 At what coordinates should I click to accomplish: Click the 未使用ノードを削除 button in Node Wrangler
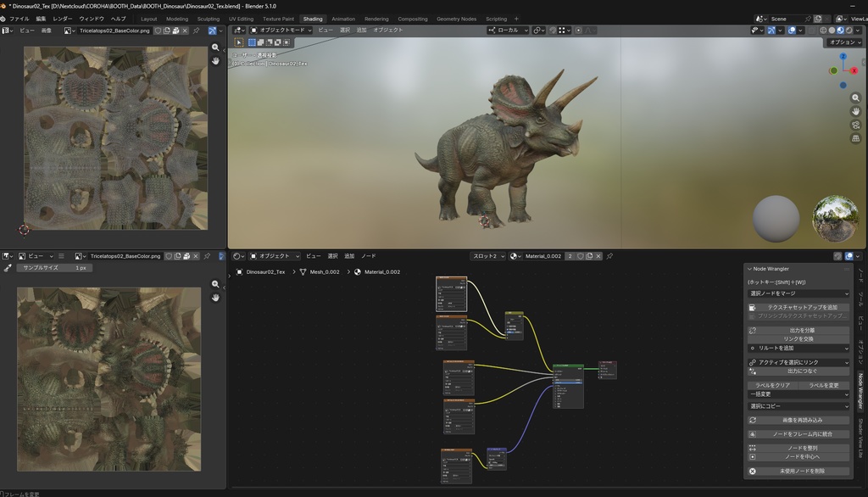click(800, 470)
